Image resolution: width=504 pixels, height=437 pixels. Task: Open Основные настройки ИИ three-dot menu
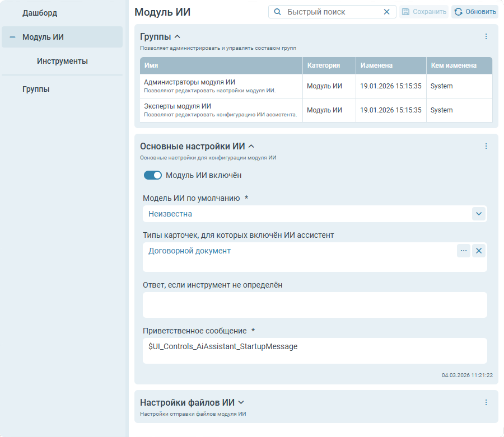point(486,147)
